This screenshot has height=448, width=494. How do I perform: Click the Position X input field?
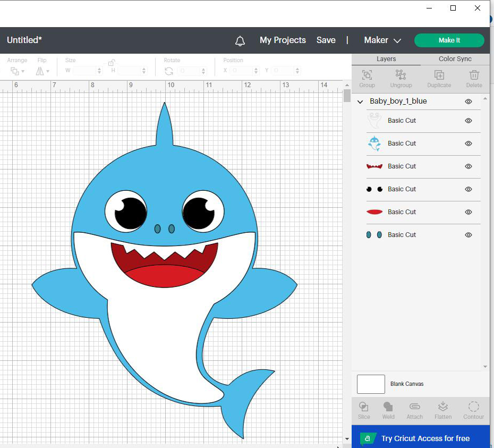[x=241, y=71]
